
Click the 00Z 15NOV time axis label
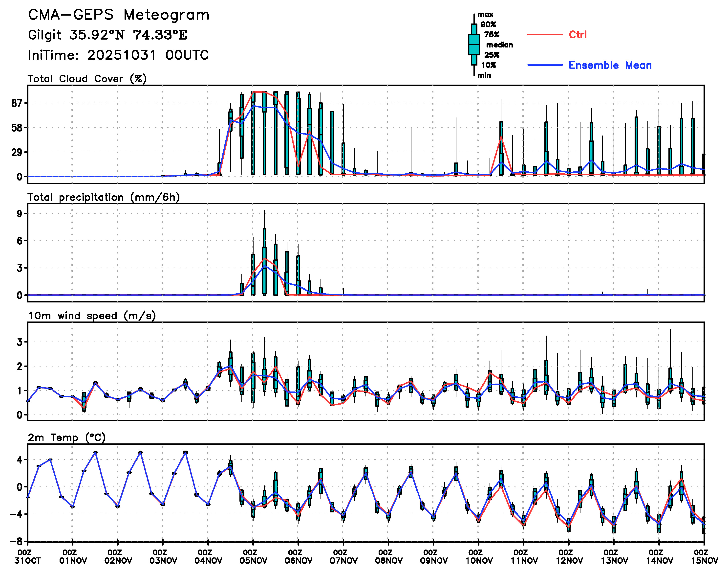pos(704,556)
